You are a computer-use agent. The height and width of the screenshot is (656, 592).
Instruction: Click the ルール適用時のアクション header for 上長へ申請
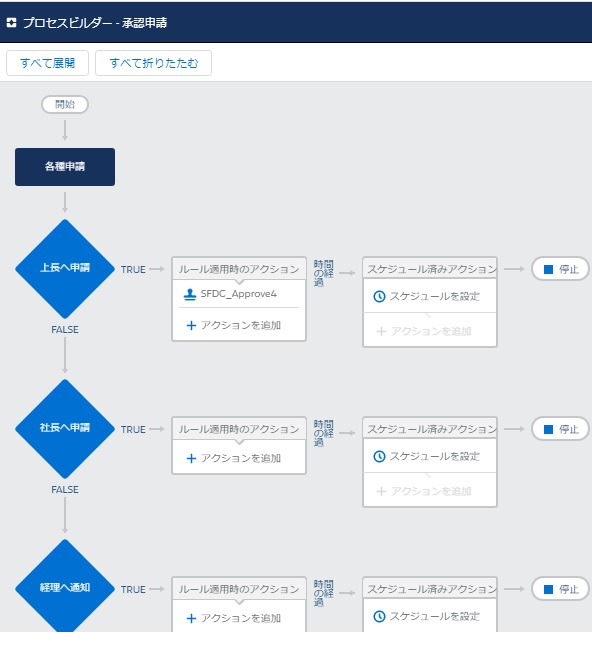239,269
